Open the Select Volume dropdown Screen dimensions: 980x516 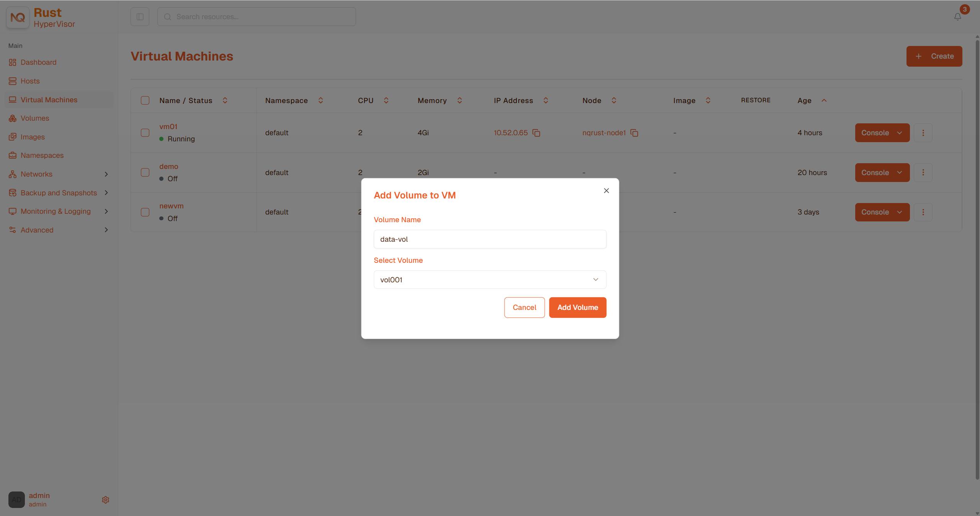pos(490,280)
